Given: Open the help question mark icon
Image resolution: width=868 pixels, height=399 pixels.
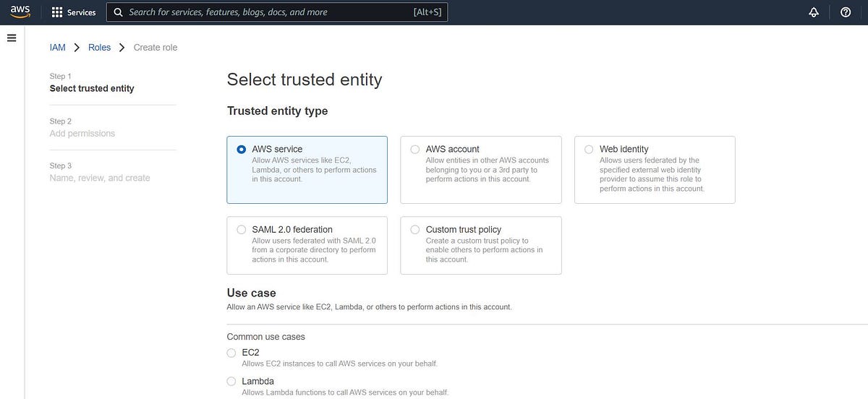Looking at the screenshot, I should [x=846, y=12].
